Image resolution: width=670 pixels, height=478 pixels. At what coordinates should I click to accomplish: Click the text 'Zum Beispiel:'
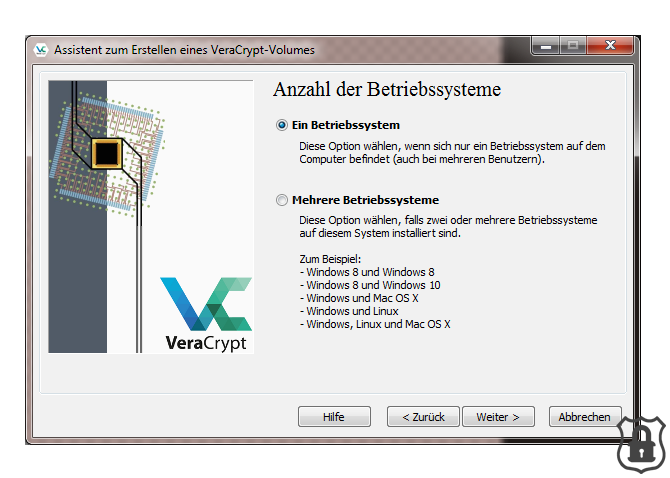(330, 259)
